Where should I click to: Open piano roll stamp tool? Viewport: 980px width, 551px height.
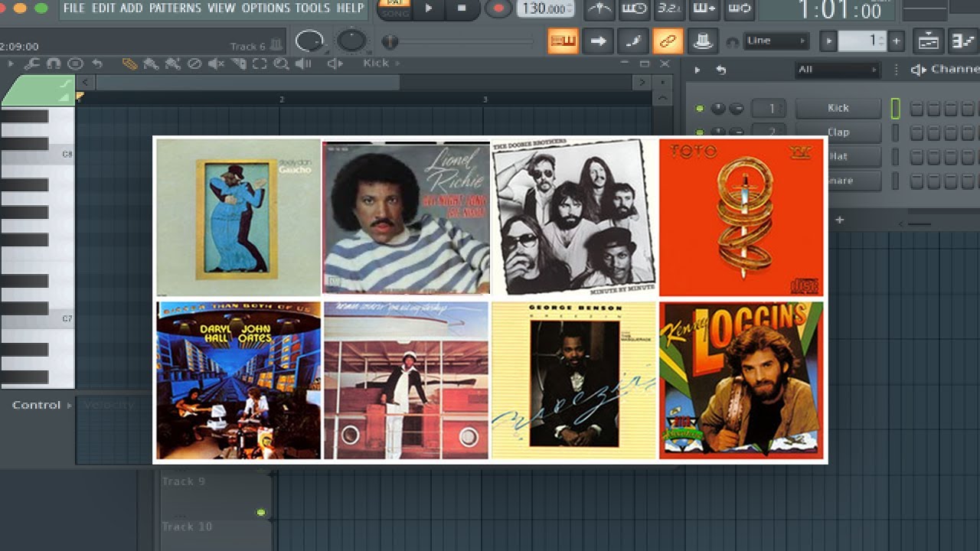75,64
